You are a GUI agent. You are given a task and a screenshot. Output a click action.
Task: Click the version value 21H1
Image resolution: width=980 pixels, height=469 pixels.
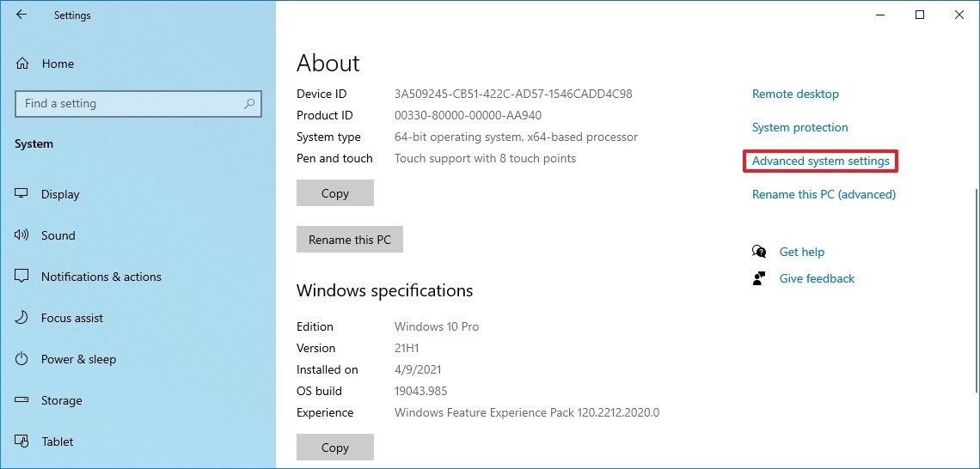[407, 348]
